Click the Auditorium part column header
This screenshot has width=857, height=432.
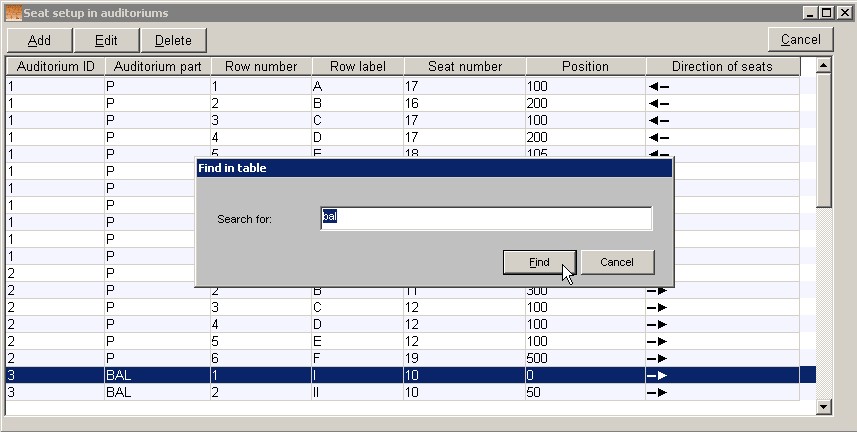158,67
